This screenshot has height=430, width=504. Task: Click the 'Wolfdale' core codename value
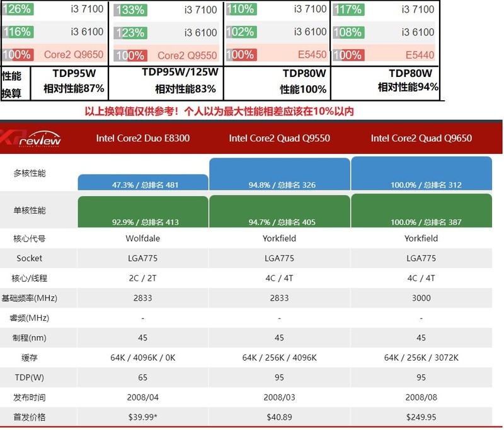point(143,238)
